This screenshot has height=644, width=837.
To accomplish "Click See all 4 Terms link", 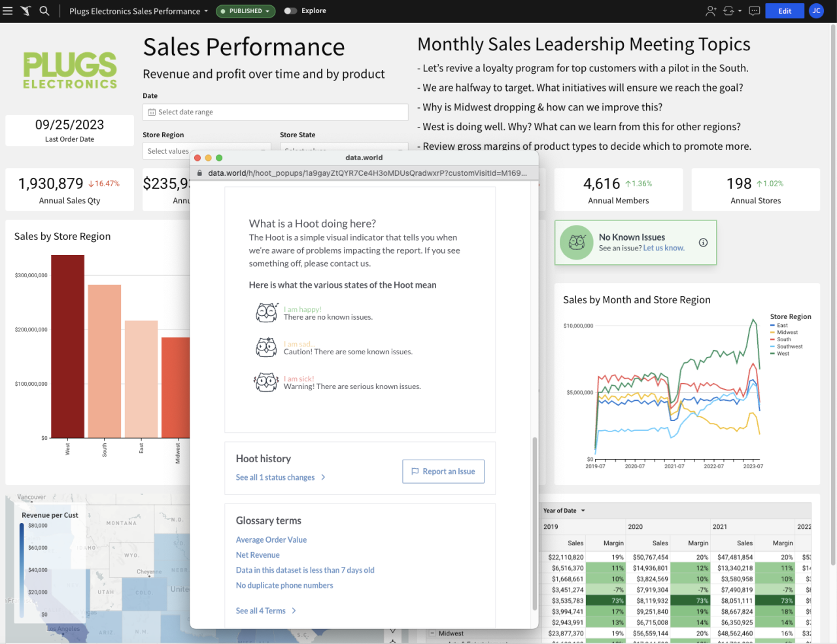I will 261,611.
